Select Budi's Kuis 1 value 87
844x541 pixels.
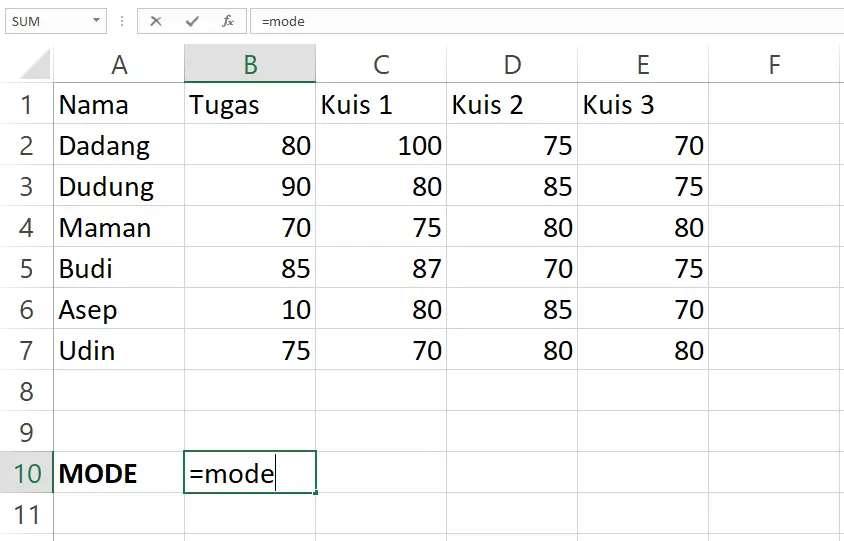coord(381,268)
